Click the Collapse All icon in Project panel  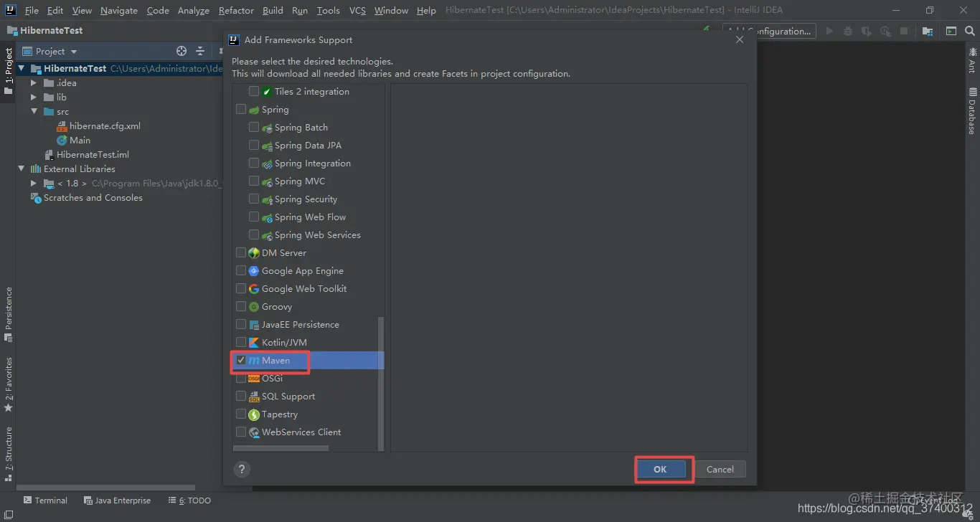[200, 51]
